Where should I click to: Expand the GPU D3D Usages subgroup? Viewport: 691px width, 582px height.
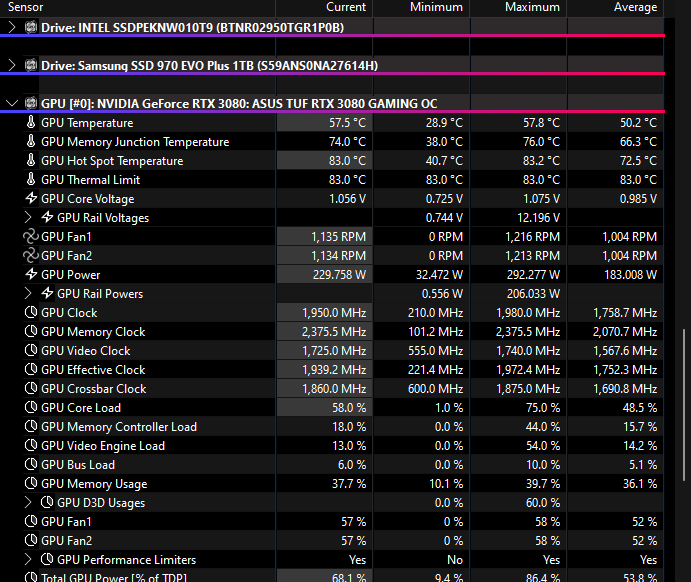(29, 503)
